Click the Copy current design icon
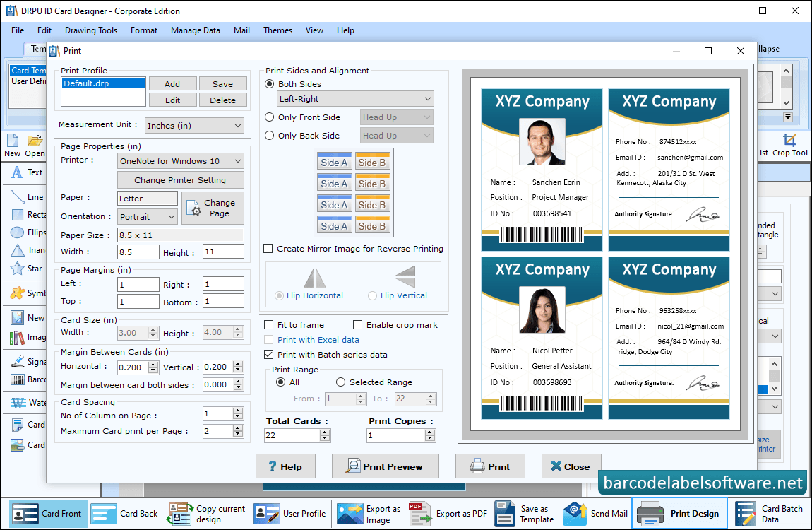This screenshot has height=530, width=812. tap(179, 514)
